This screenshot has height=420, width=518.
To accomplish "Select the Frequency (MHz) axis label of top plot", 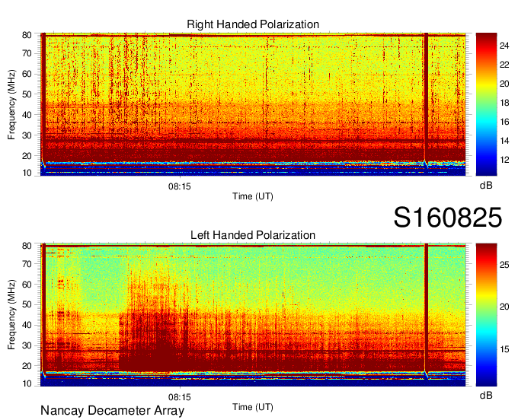I will coord(11,104).
